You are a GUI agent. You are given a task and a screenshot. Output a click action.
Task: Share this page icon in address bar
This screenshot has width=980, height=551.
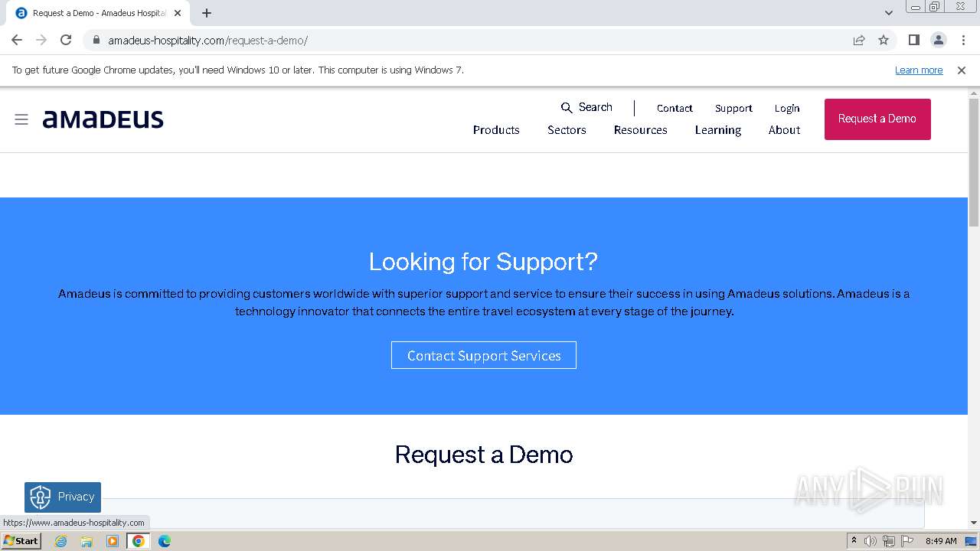(x=859, y=40)
